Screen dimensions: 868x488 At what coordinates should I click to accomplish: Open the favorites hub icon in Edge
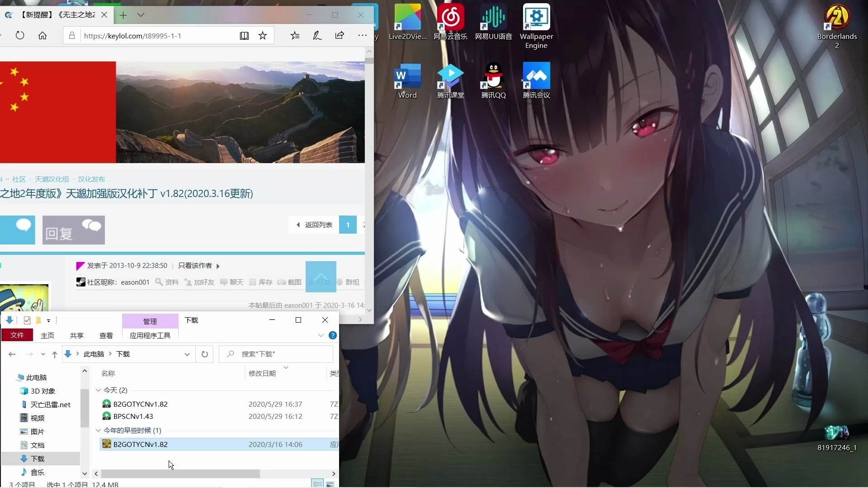click(x=295, y=35)
